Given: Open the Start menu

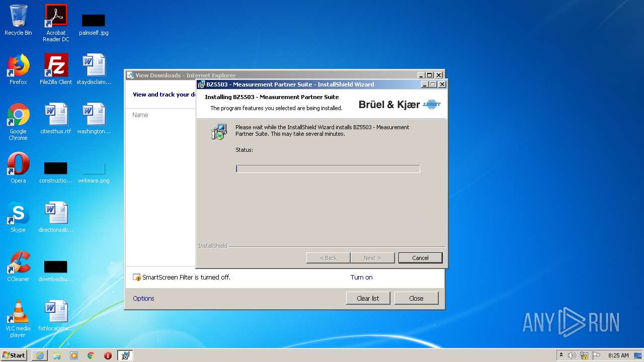Looking at the screenshot, I should (14, 355).
